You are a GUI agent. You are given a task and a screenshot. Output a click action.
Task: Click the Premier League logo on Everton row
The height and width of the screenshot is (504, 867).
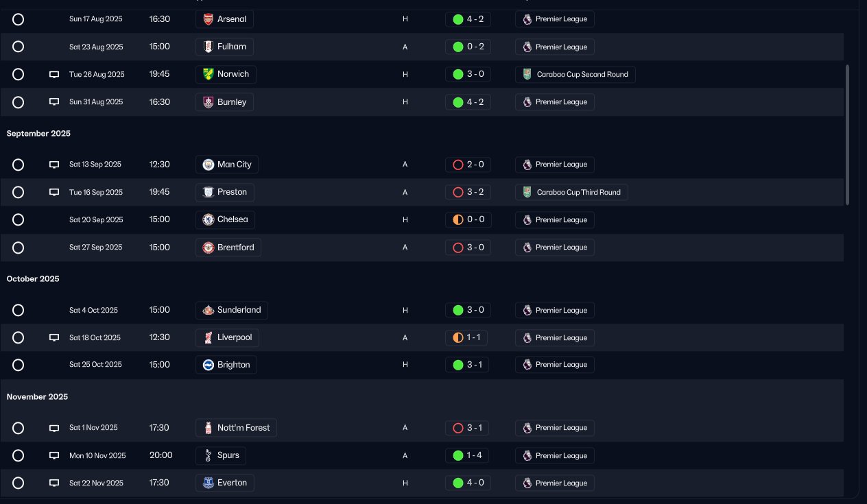pos(527,483)
